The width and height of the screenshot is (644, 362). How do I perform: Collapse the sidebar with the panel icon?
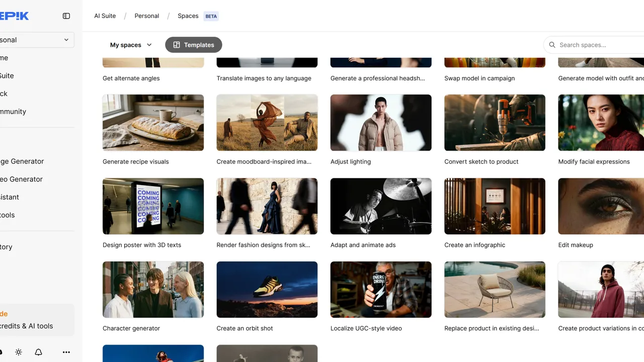click(66, 16)
